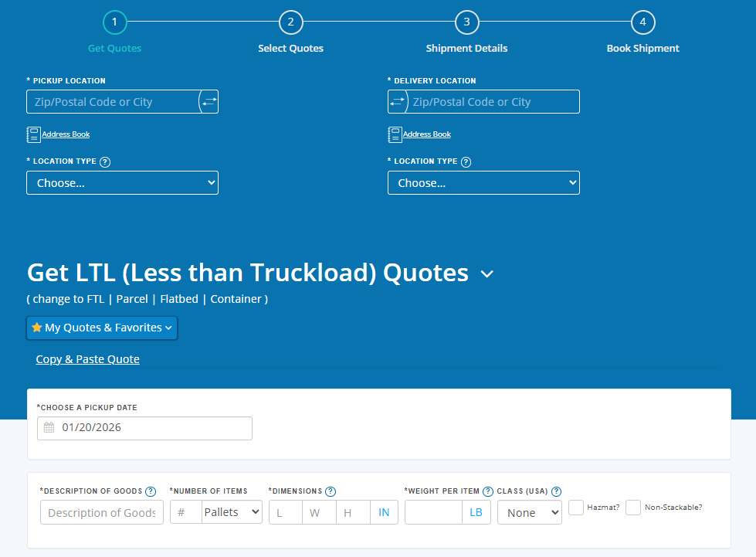Open the pickup Location Type Choose dropdown

(x=122, y=182)
